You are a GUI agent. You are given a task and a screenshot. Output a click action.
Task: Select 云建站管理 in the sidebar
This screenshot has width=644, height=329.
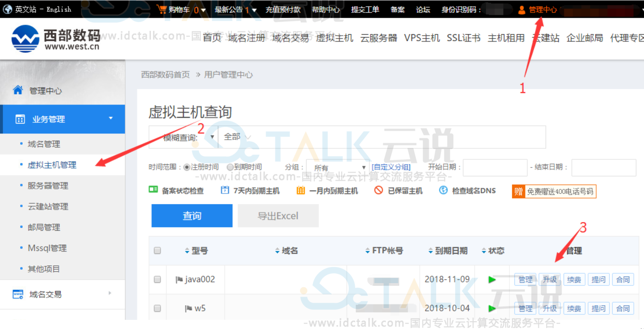tap(48, 206)
